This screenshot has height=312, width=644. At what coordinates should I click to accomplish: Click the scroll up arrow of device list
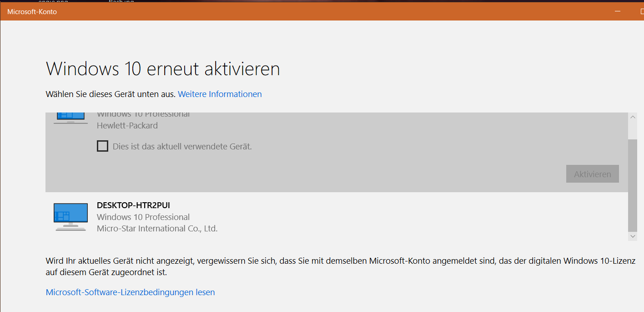pos(633,117)
